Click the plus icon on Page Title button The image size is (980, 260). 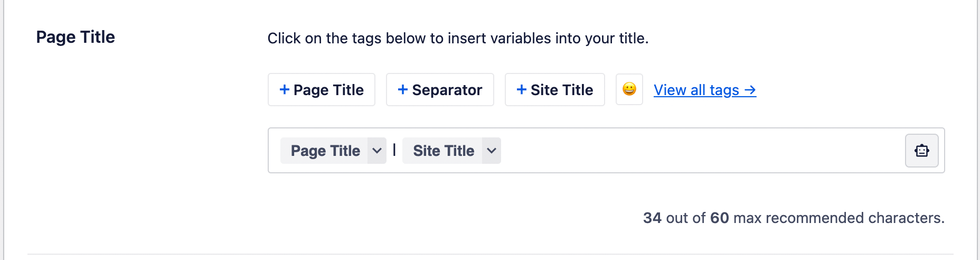pyautogui.click(x=284, y=89)
